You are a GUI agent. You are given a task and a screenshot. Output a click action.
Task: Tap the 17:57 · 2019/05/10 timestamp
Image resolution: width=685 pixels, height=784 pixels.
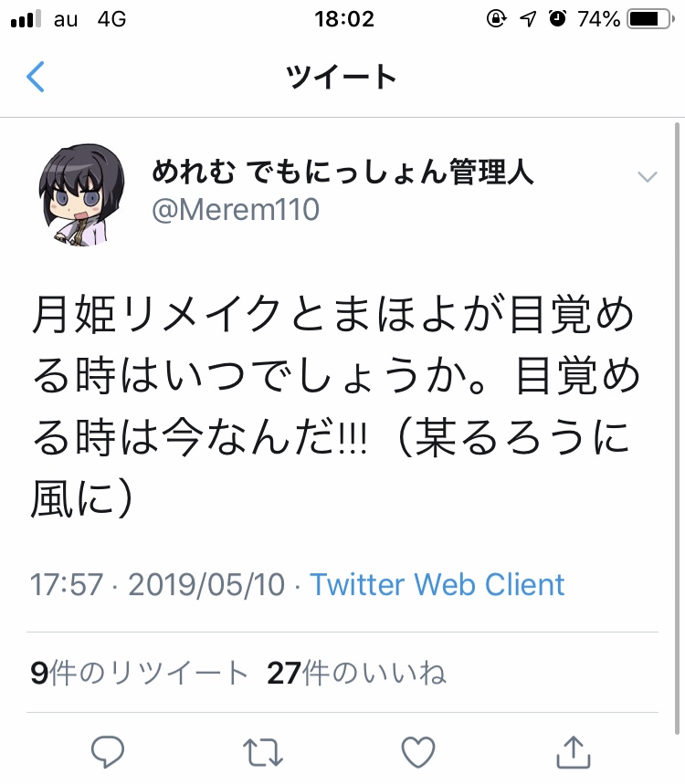tap(157, 584)
